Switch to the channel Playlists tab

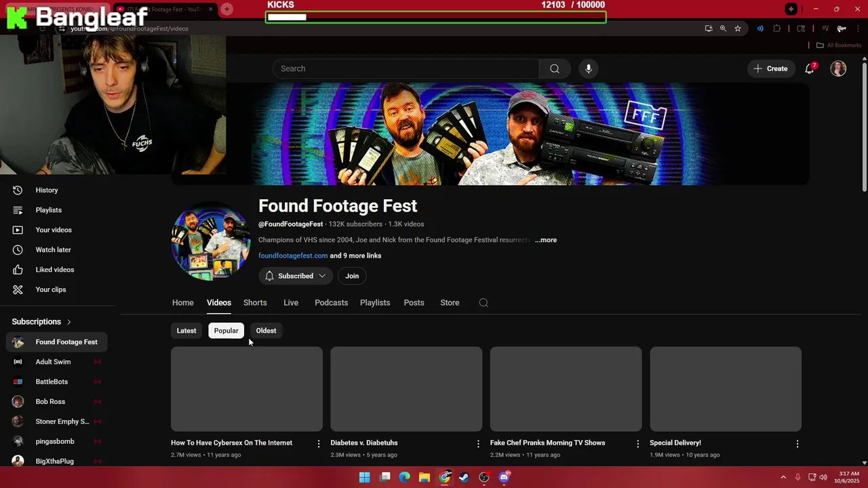click(x=375, y=303)
